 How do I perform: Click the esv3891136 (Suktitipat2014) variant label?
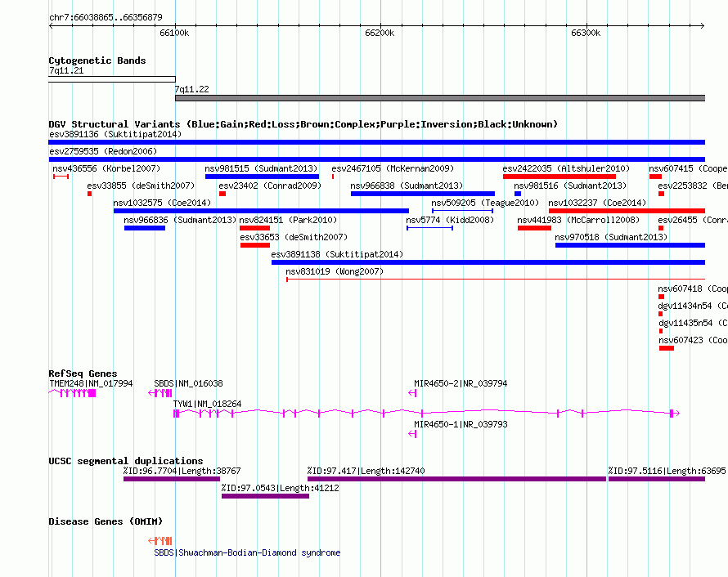pos(115,134)
